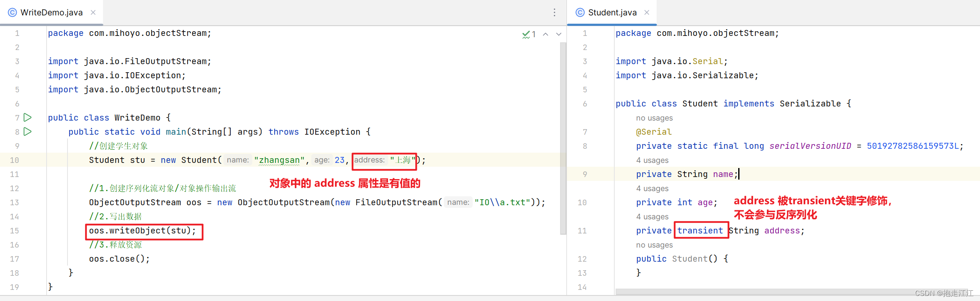Run the WriteDemo class using its gutter arrow
Screen dimensions: 980x301
point(28,118)
